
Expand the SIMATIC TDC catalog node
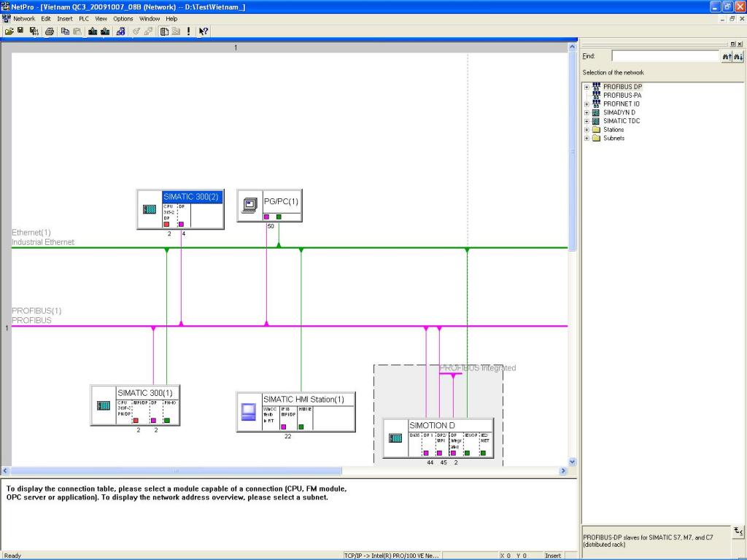tap(587, 122)
